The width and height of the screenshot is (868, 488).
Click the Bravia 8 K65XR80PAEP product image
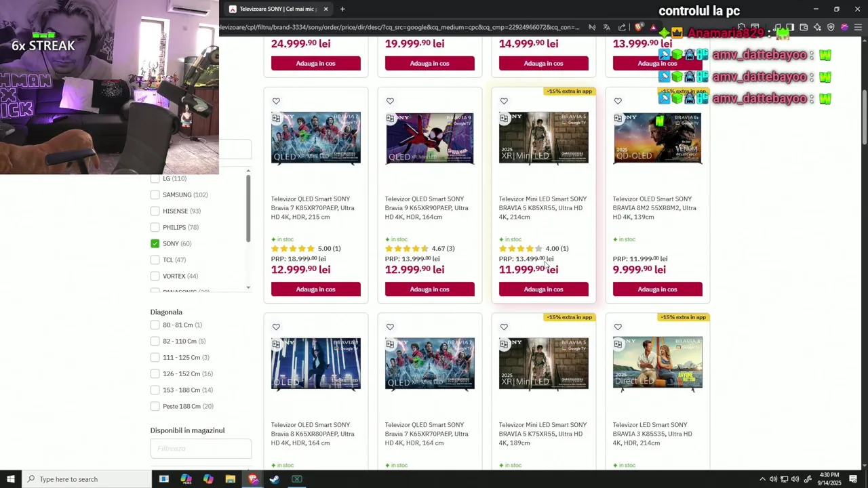(316, 364)
